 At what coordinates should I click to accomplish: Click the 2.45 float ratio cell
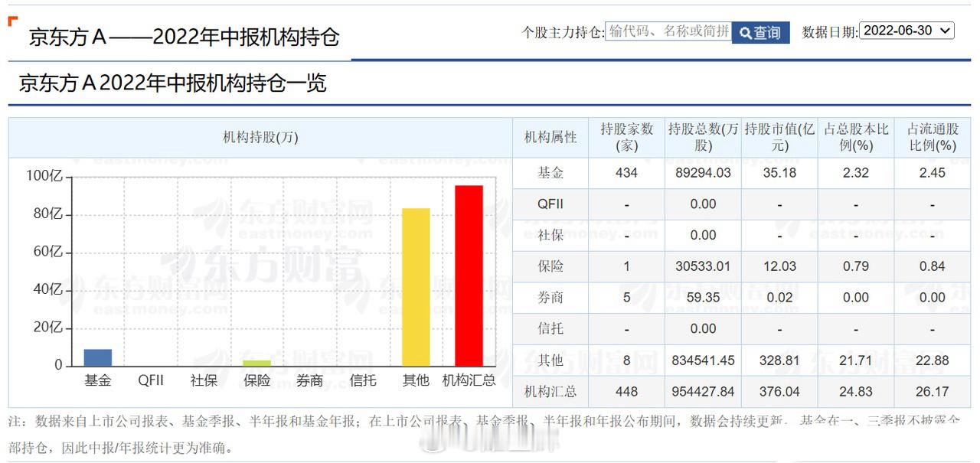tap(933, 173)
